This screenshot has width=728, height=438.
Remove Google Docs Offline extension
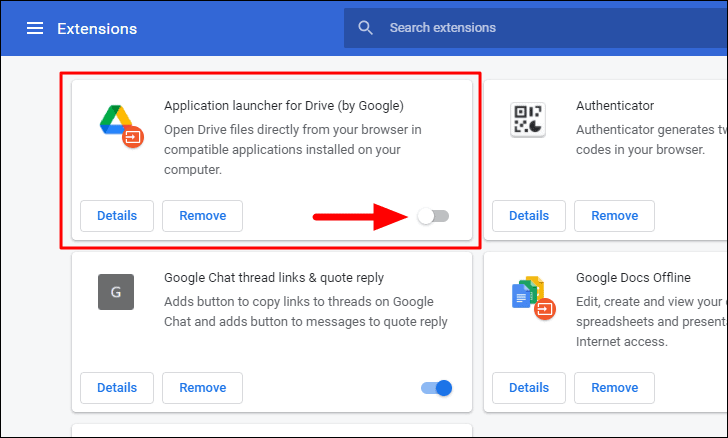[614, 388]
